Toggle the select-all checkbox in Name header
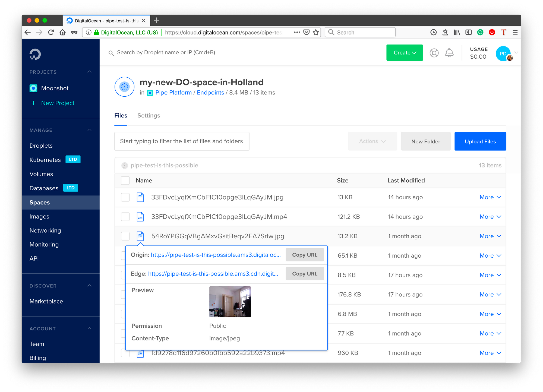The image size is (543, 392). (125, 181)
